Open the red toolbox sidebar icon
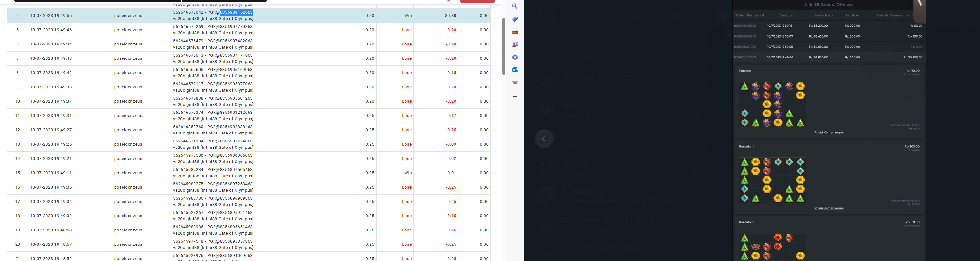The width and height of the screenshot is (980, 261). [515, 32]
